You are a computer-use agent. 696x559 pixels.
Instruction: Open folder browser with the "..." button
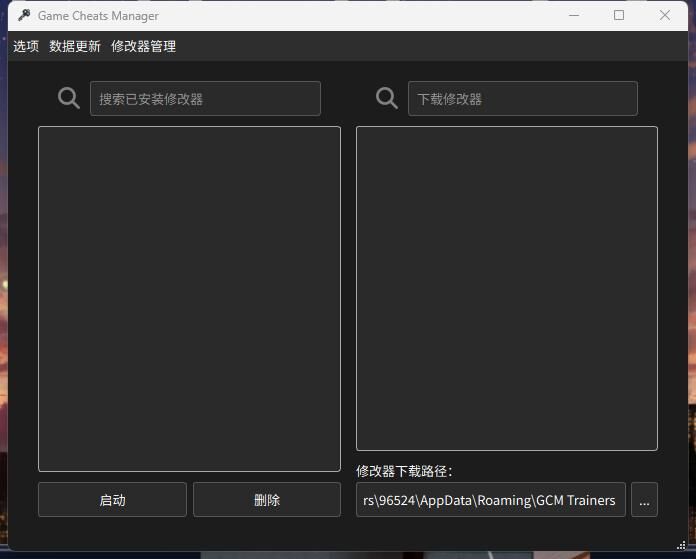644,500
